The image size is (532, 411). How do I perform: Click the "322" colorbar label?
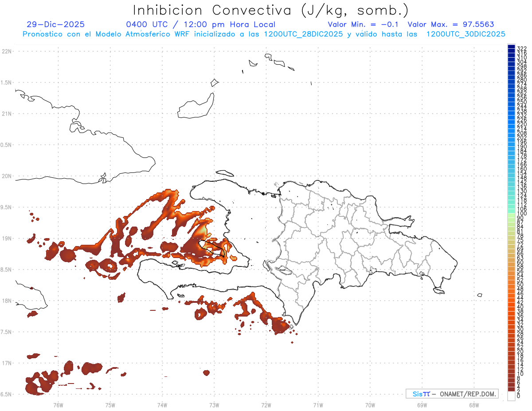(x=521, y=48)
